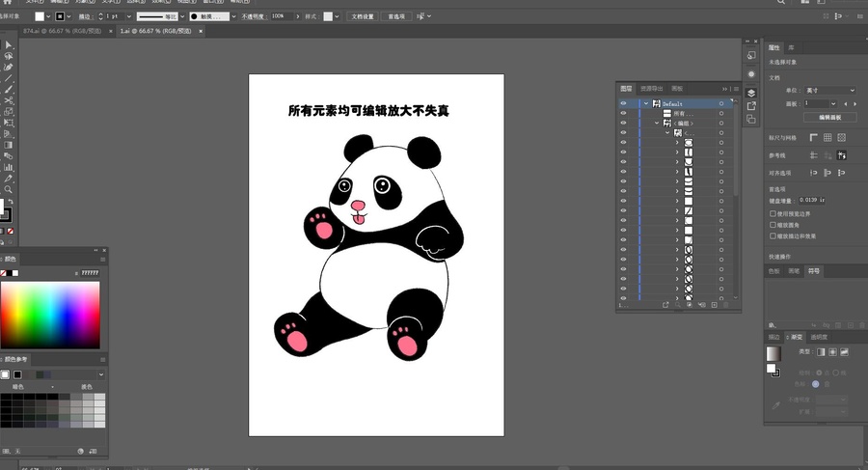The width and height of the screenshot is (868, 470).
Task: Hide the Default layer eye icon
Action: (x=623, y=103)
